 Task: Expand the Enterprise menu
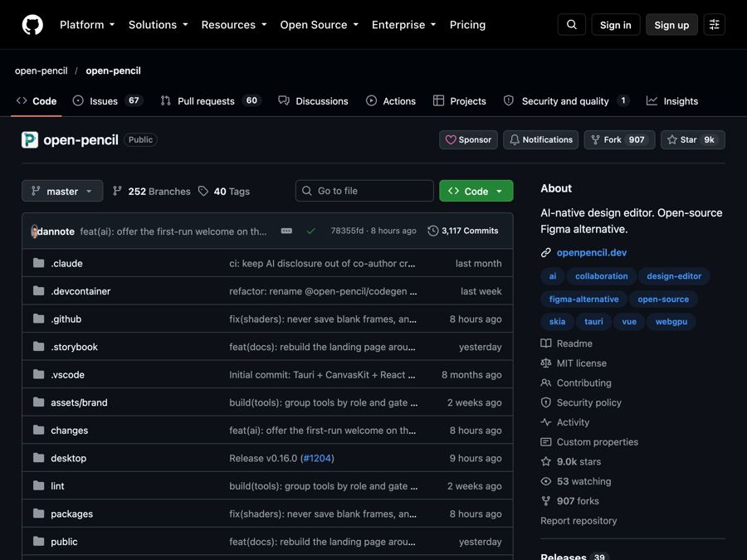click(x=404, y=25)
